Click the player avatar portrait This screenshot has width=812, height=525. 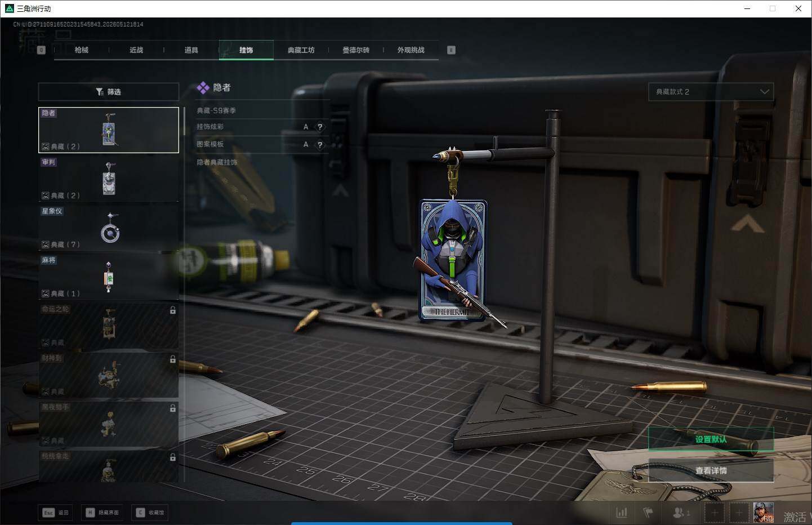point(764,513)
